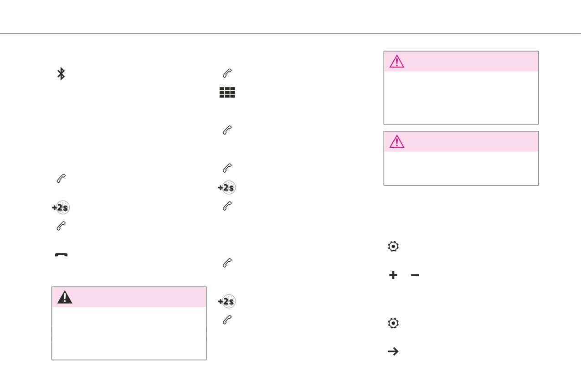Click the last phone handset icon in the middle column

227,320
